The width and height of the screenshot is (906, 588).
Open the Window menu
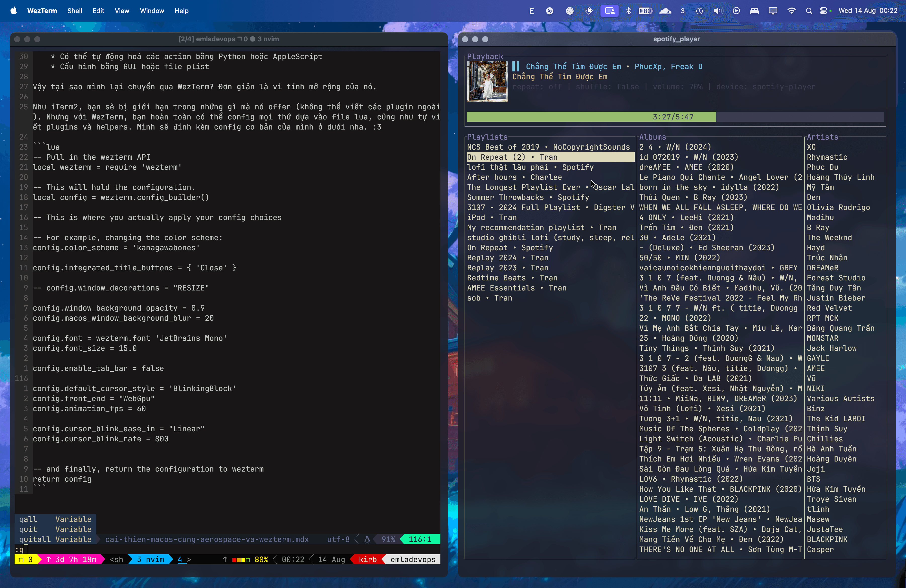coord(152,11)
